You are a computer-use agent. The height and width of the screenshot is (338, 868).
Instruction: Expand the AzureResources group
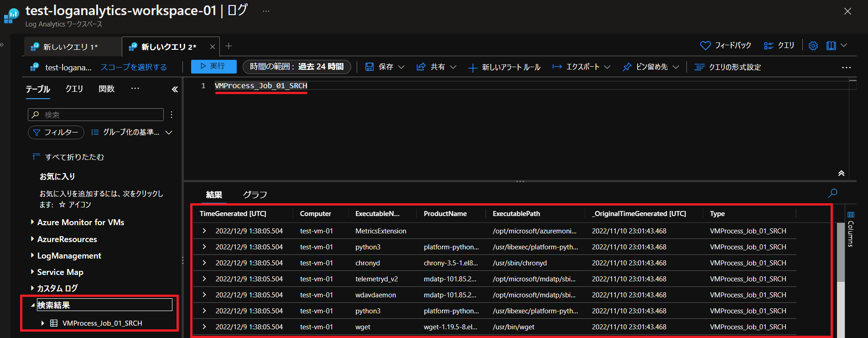32,239
